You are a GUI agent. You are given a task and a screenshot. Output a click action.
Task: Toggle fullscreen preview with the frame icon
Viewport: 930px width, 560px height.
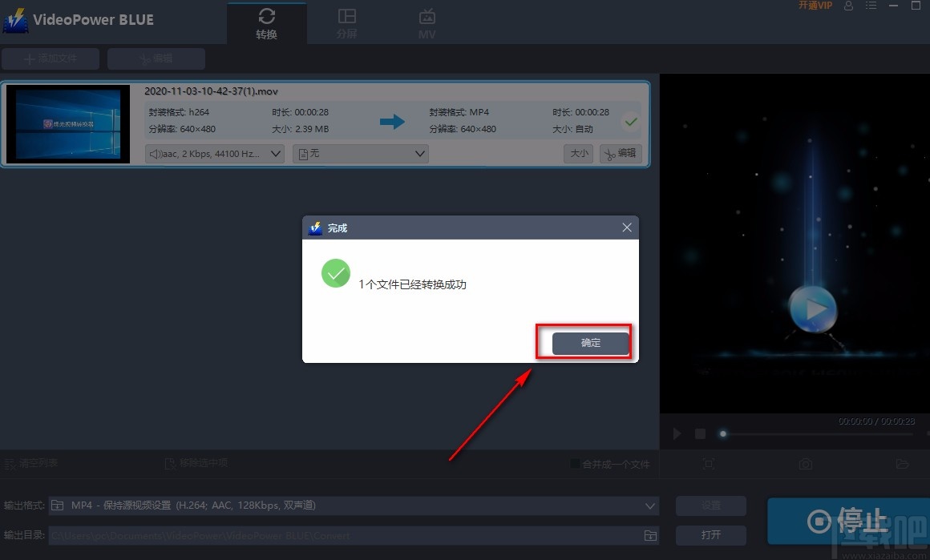(x=710, y=463)
